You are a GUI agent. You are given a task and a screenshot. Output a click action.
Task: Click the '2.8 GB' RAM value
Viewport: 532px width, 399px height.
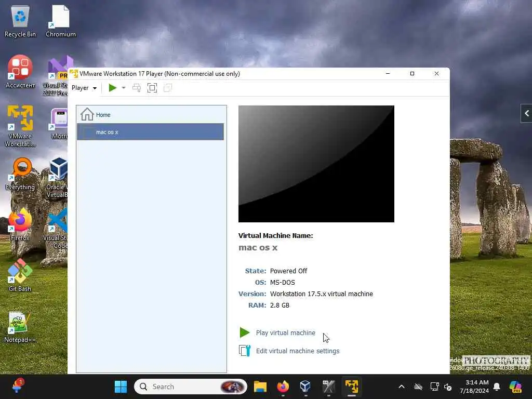tap(280, 305)
